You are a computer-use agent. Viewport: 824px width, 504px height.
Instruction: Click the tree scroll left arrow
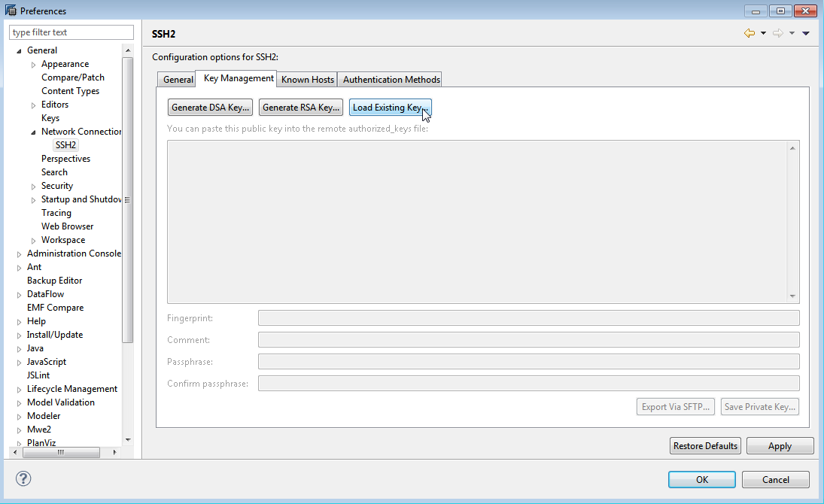[x=15, y=452]
